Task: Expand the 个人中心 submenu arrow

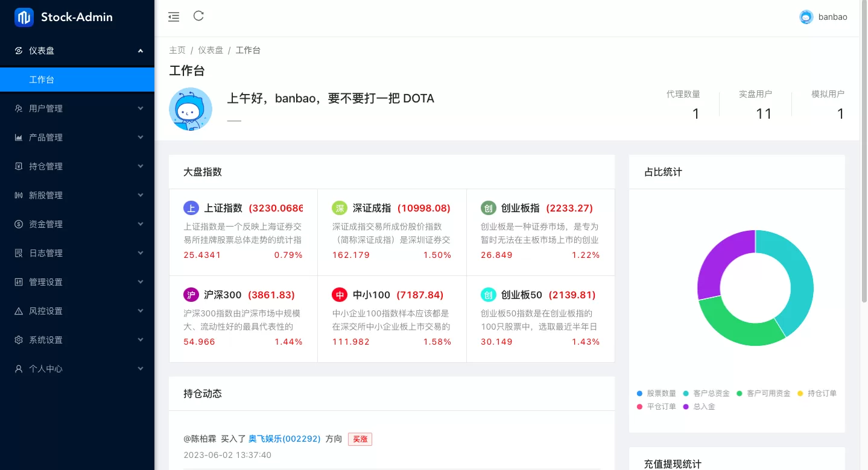Action: [x=141, y=369]
